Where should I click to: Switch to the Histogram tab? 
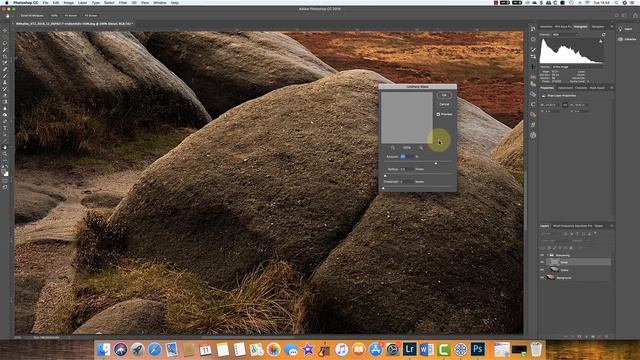coord(580,27)
